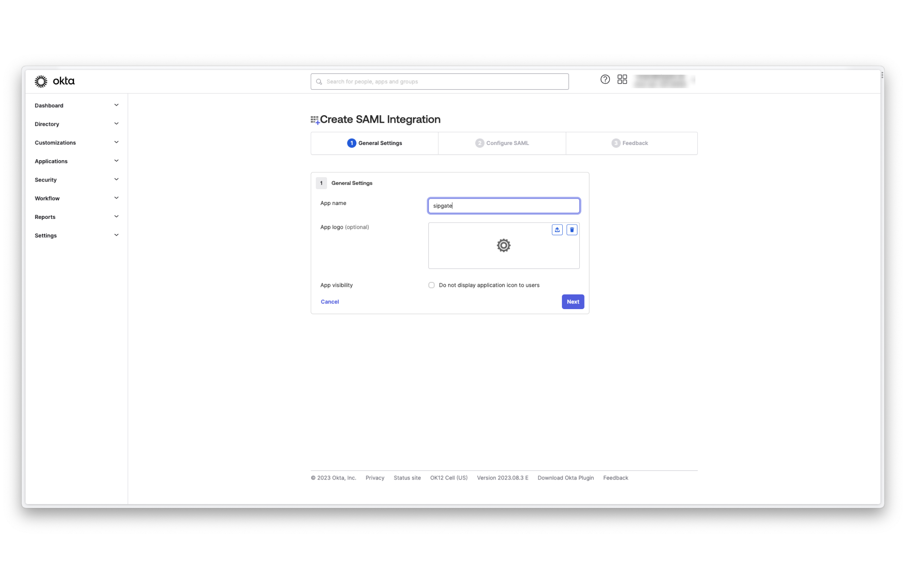The width and height of the screenshot is (906, 588).
Task: Open the Status site footer link
Action: pos(407,478)
